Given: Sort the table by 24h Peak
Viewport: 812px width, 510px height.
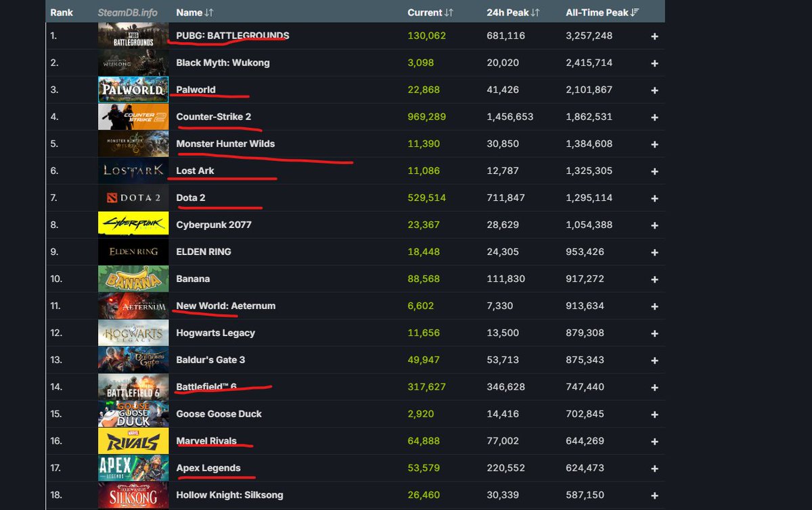Looking at the screenshot, I should tap(513, 13).
